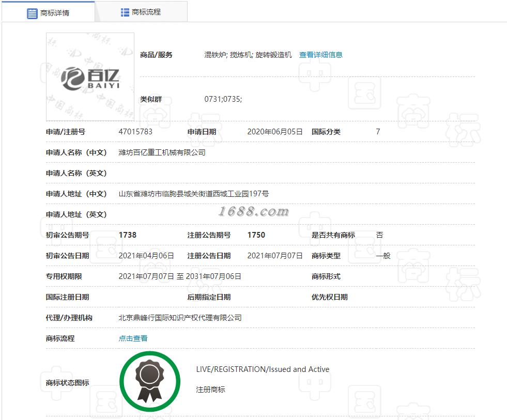
Task: Click the green registered trademark status badge
Action: coord(150,382)
